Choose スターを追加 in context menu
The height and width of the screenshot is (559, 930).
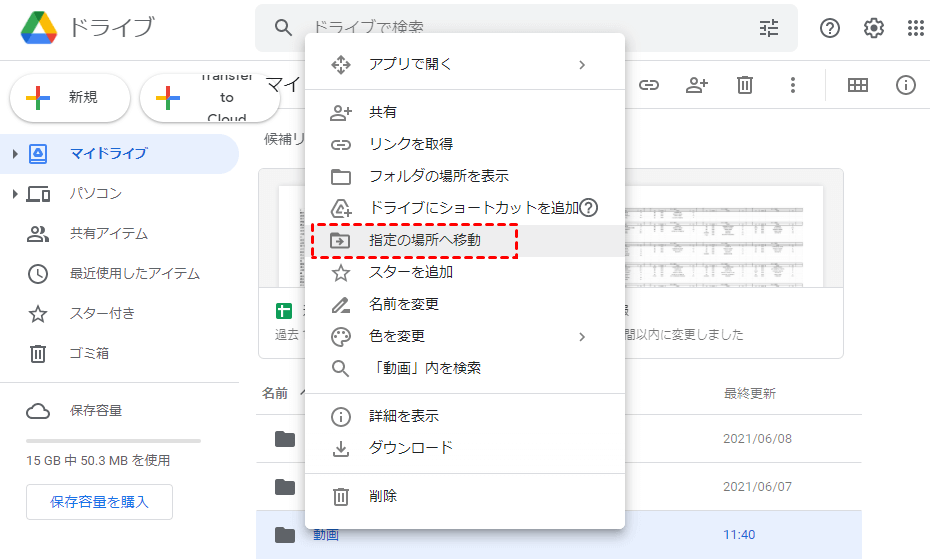[464, 272]
